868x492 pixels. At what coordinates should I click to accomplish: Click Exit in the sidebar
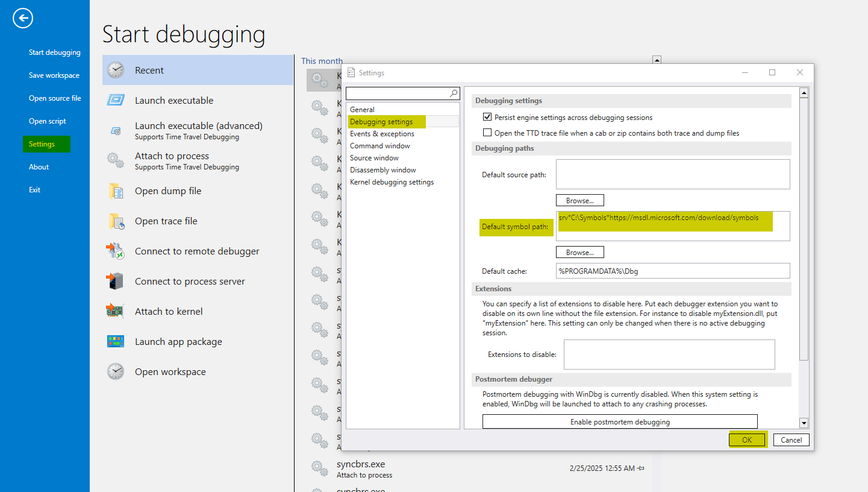pos(35,190)
